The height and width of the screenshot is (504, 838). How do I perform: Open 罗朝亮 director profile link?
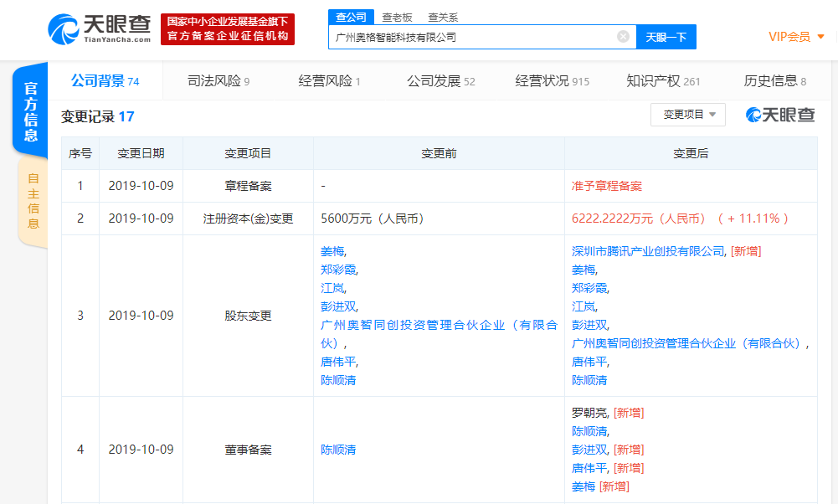(590, 413)
